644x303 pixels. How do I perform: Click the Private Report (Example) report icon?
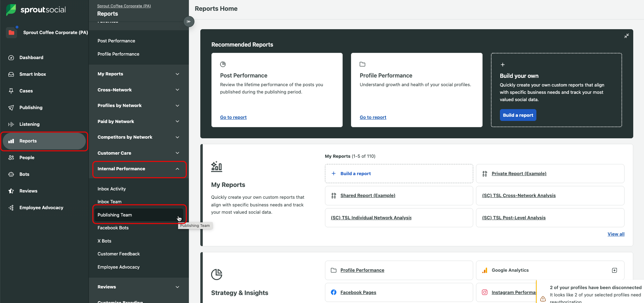(485, 174)
